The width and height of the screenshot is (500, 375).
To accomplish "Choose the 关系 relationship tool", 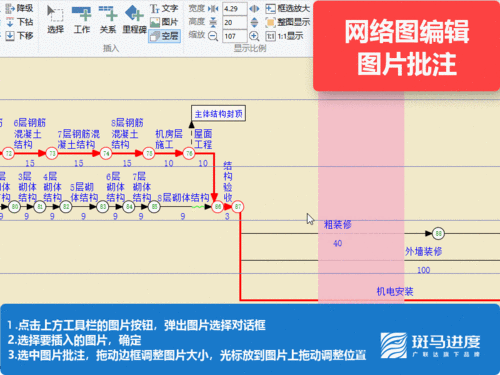I will [108, 19].
